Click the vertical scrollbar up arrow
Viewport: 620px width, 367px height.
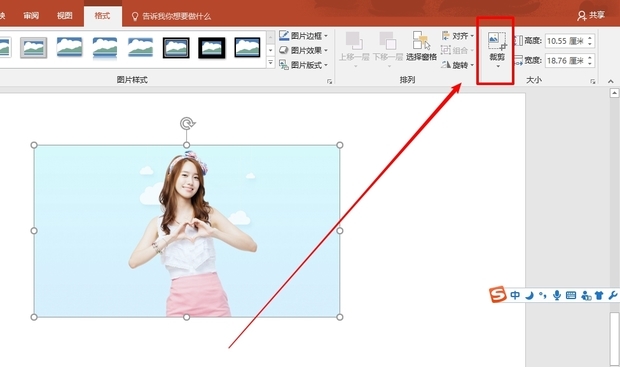tap(614, 93)
